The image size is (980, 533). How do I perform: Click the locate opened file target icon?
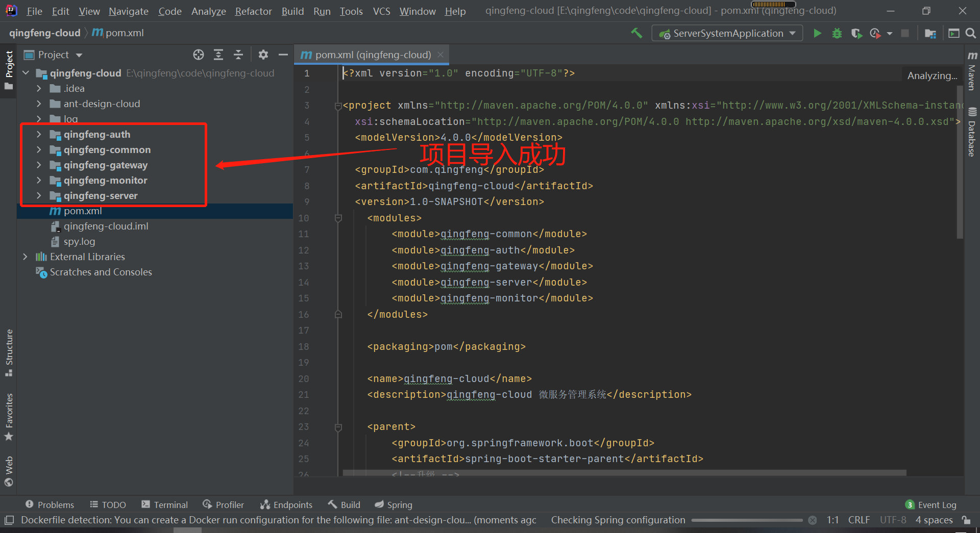click(x=199, y=55)
